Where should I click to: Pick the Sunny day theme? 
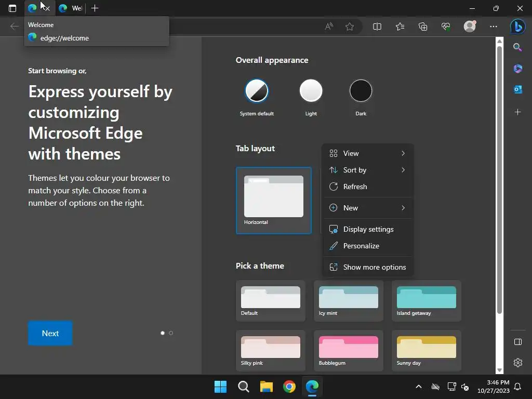[427, 351]
